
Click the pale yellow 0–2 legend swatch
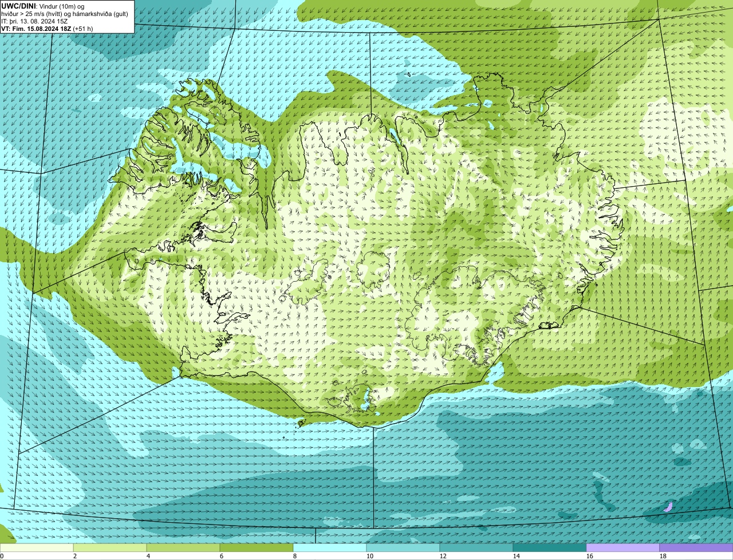(x=37, y=548)
